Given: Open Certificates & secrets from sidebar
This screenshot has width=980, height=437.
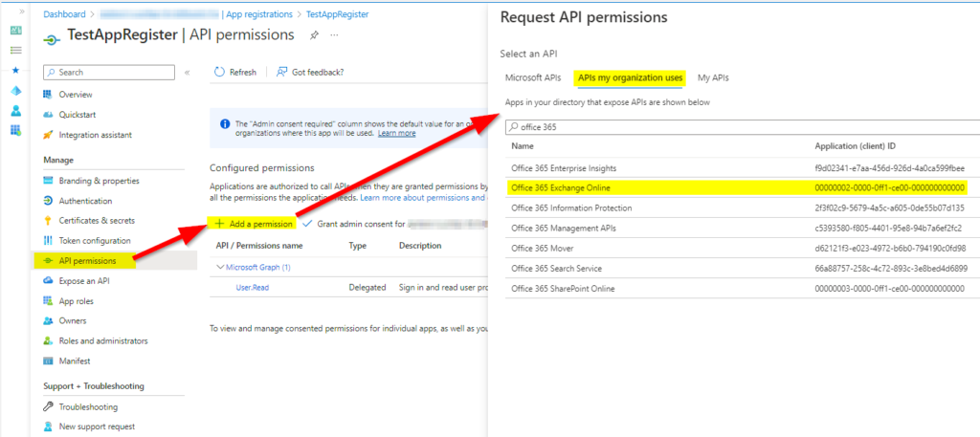Looking at the screenshot, I should click(96, 221).
